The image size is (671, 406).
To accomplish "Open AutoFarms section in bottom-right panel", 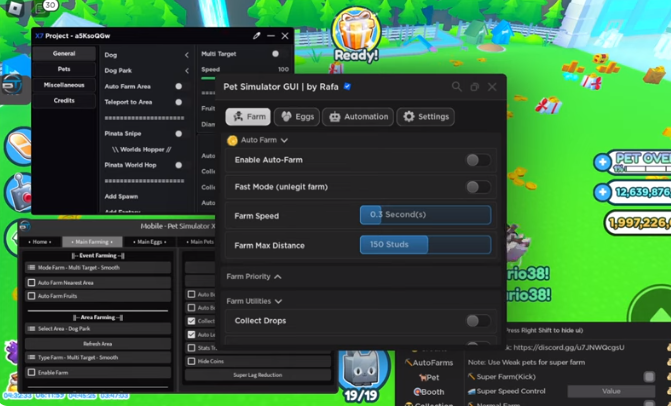I will 429,362.
